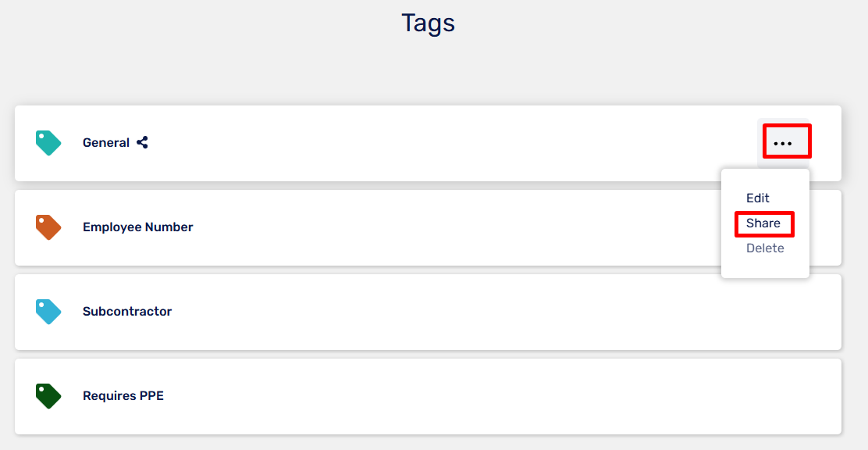Image resolution: width=868 pixels, height=450 pixels.
Task: Click the teal General tag icon
Action: pyautogui.click(x=48, y=143)
